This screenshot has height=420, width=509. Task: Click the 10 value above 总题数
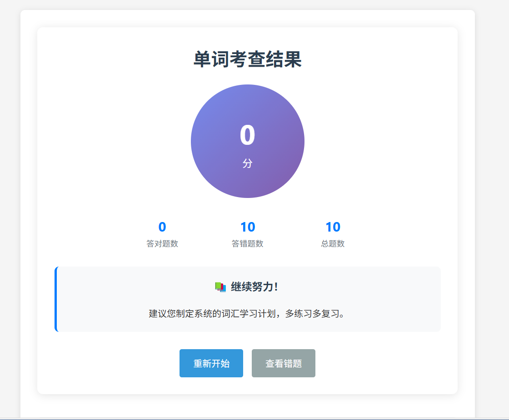pos(333,227)
